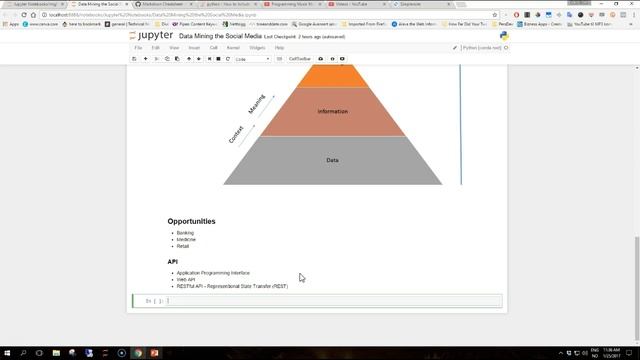
Task: Interrupt the kernel with stop icon
Action: click(218, 59)
